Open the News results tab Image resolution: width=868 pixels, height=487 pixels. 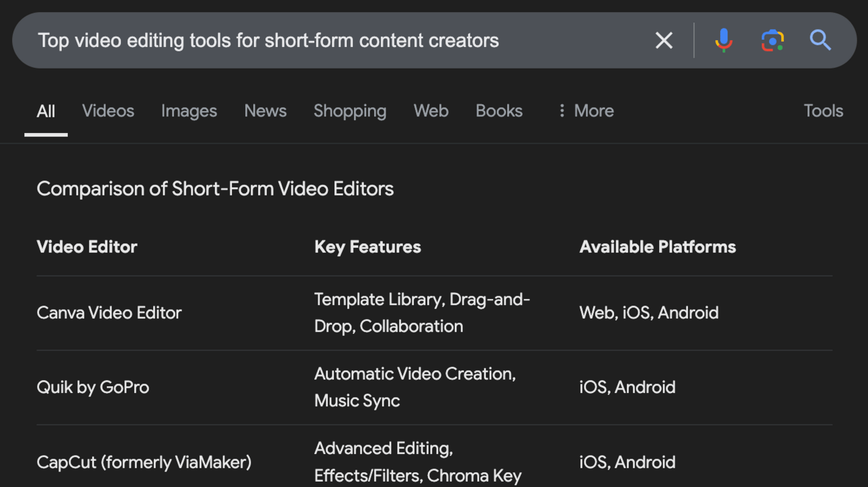[x=265, y=111]
